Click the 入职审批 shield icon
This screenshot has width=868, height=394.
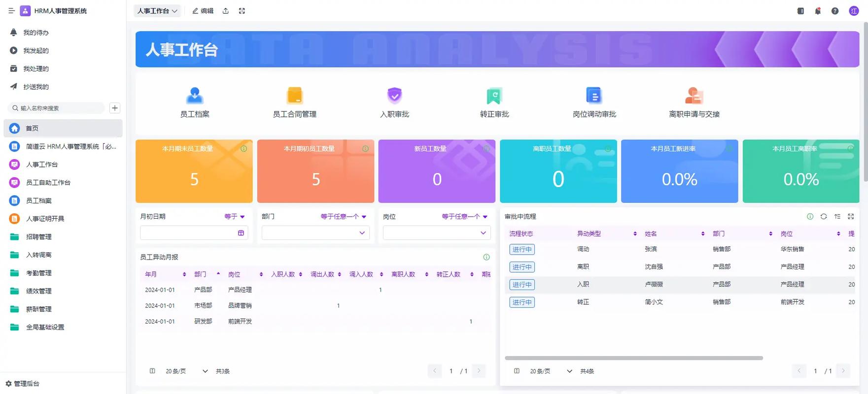(x=394, y=96)
